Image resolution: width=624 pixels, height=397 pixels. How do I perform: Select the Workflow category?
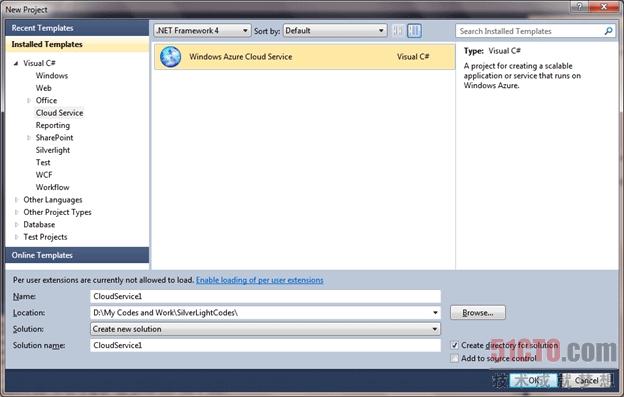point(52,187)
